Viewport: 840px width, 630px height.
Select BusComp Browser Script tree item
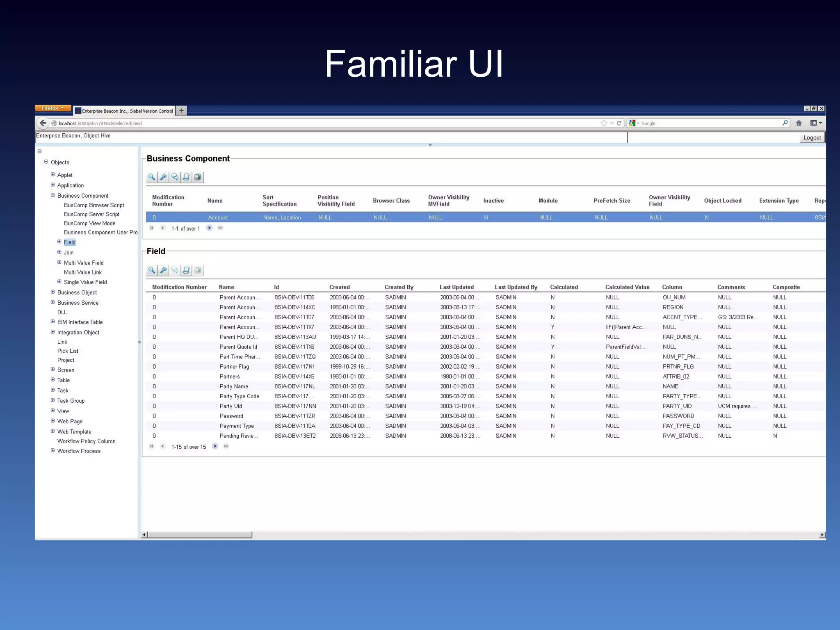[94, 205]
